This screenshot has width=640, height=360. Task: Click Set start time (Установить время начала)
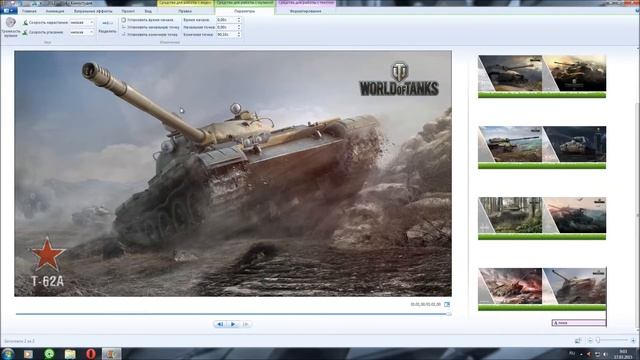[x=147, y=20]
